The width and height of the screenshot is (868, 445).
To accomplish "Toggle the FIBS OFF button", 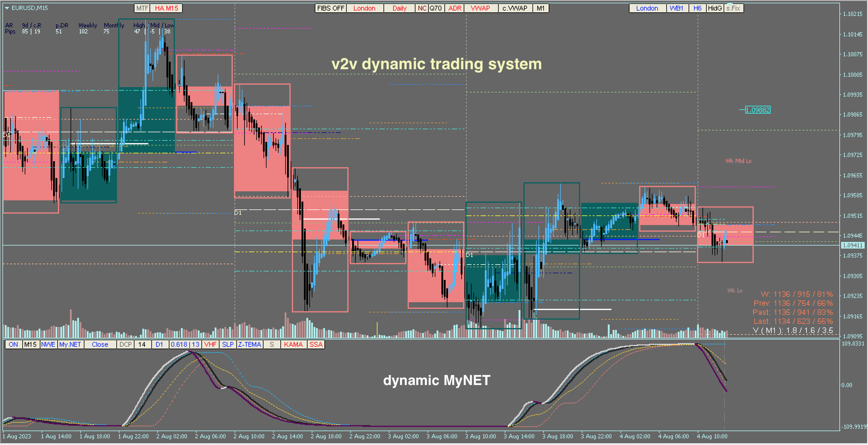I will tap(330, 8).
